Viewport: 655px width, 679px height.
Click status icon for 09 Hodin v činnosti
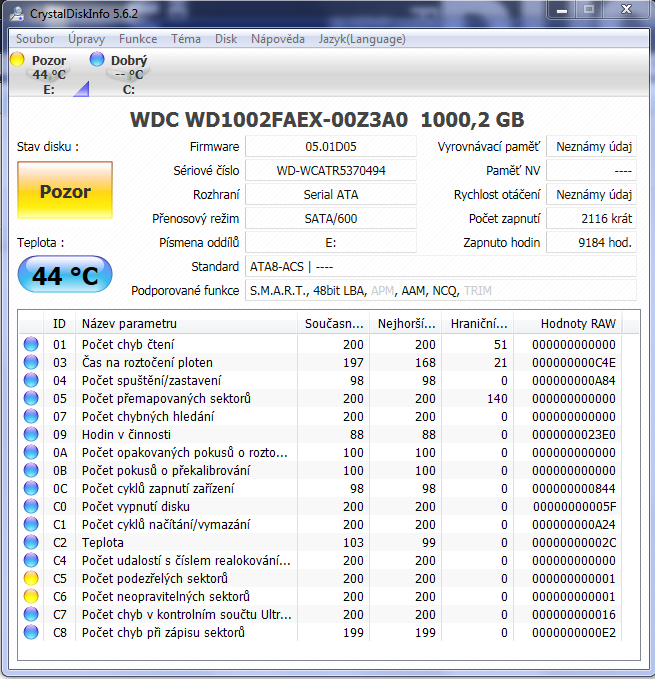point(31,434)
